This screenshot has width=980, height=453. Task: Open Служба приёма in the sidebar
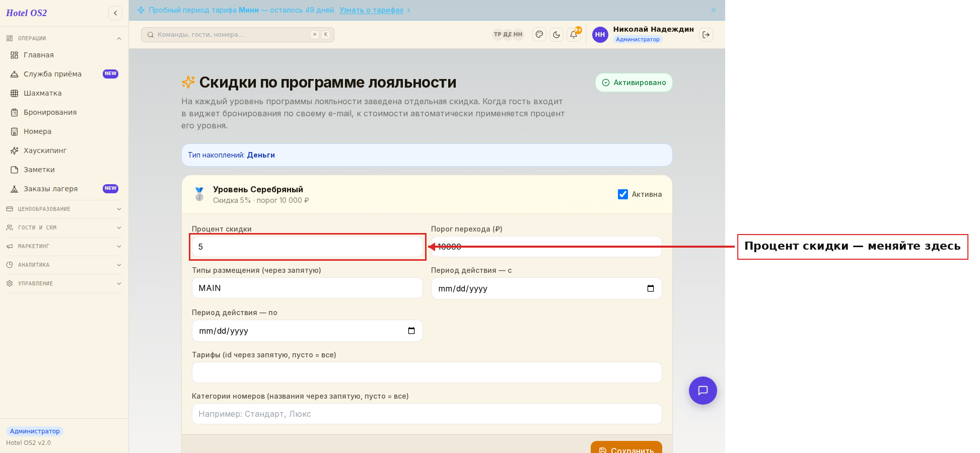pos(64,74)
